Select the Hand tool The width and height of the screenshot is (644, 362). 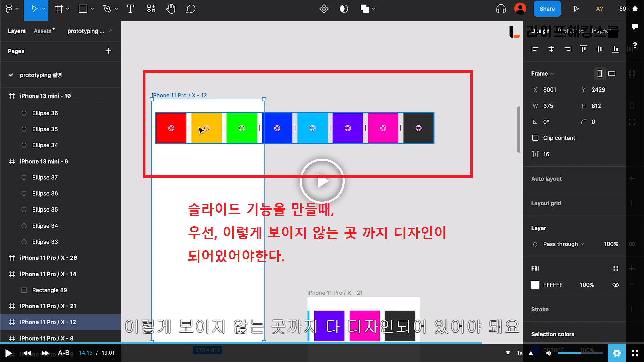point(171,9)
